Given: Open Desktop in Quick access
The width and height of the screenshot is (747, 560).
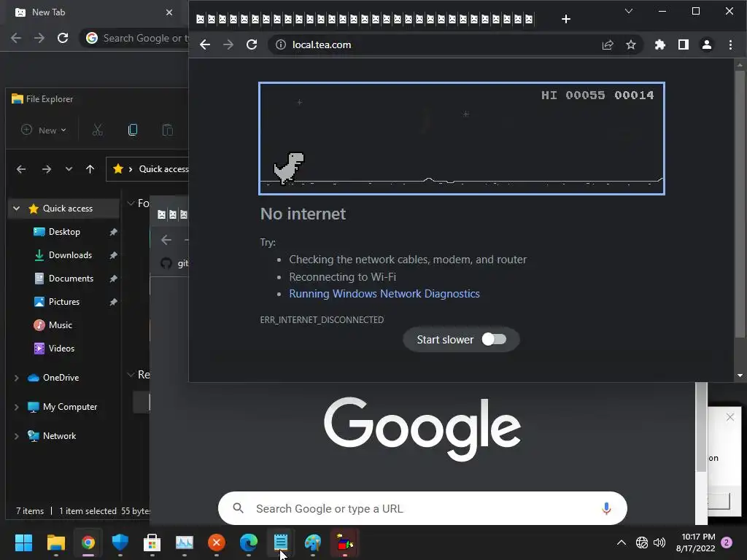Looking at the screenshot, I should (64, 232).
